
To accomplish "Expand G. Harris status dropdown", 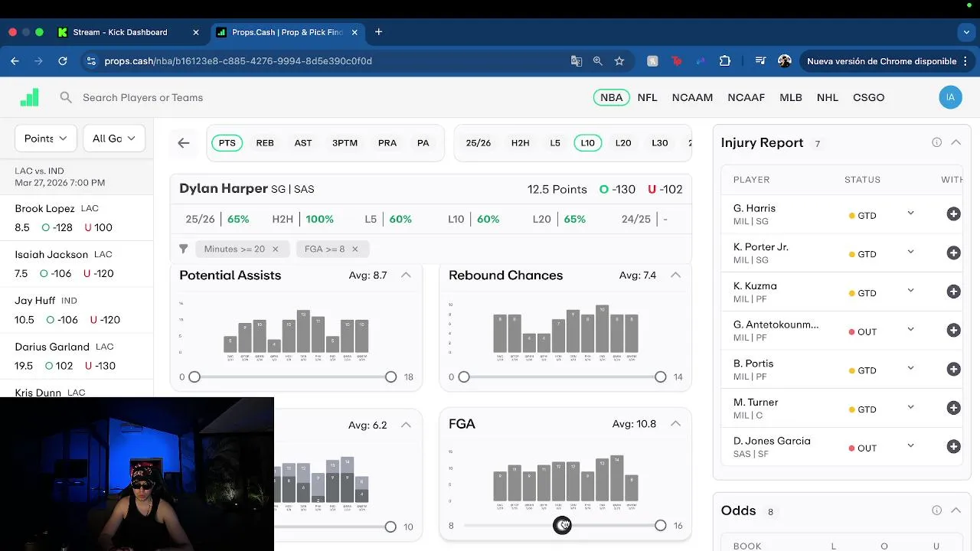I will click(x=910, y=214).
